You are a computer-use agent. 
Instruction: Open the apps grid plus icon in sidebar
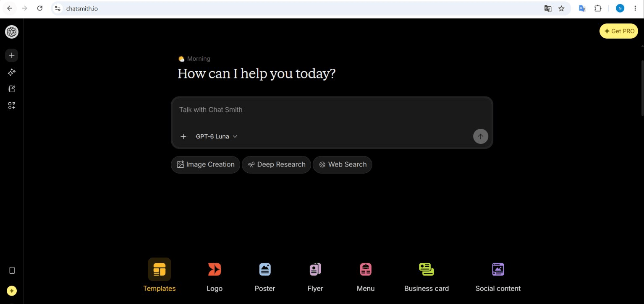pyautogui.click(x=12, y=106)
